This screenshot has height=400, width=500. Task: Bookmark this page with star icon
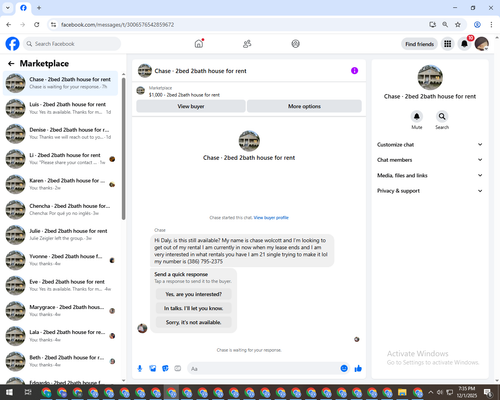pos(458,25)
